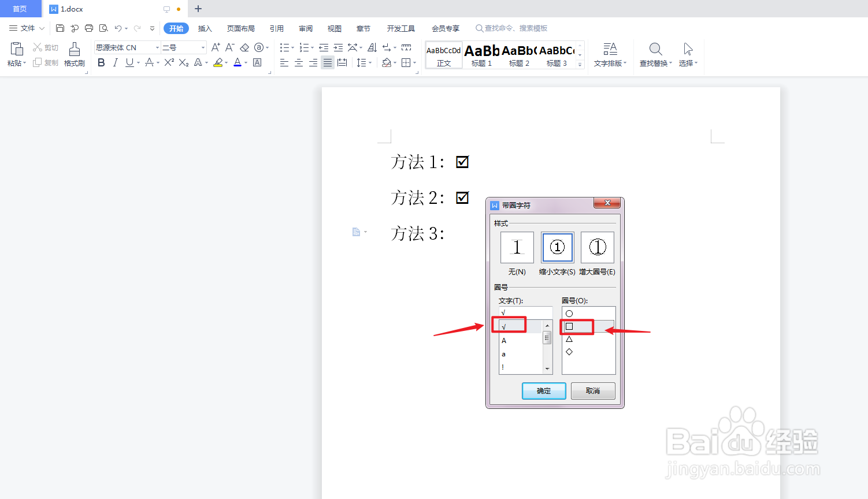Click the 文字(T) text input field
The height and width of the screenshot is (499, 868).
coord(525,312)
